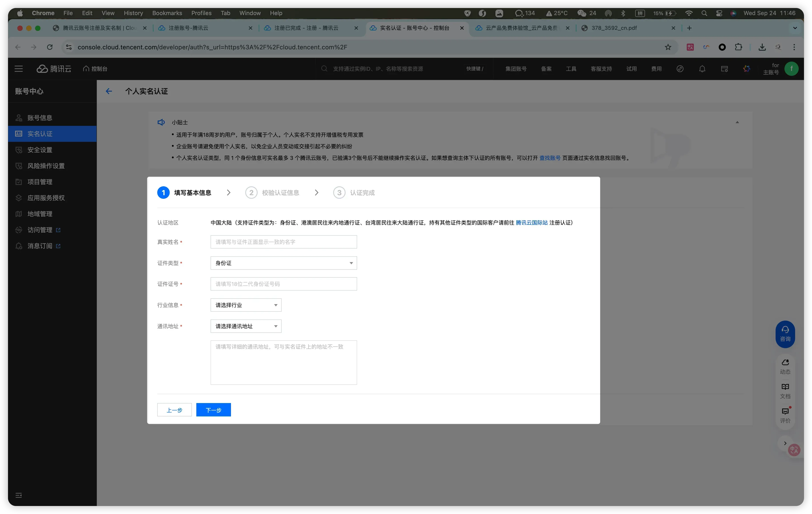The image size is (812, 514).
Task: Collapse the 小贴士 tips panel arrow
Action: 737,122
